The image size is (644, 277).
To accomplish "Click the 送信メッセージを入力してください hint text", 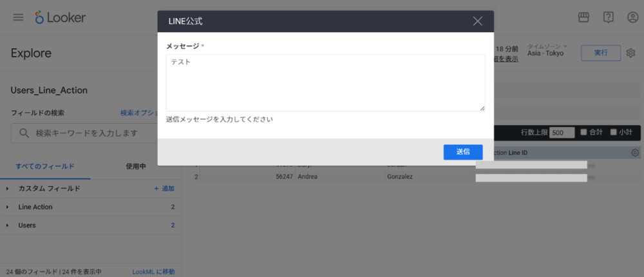I will click(x=220, y=120).
